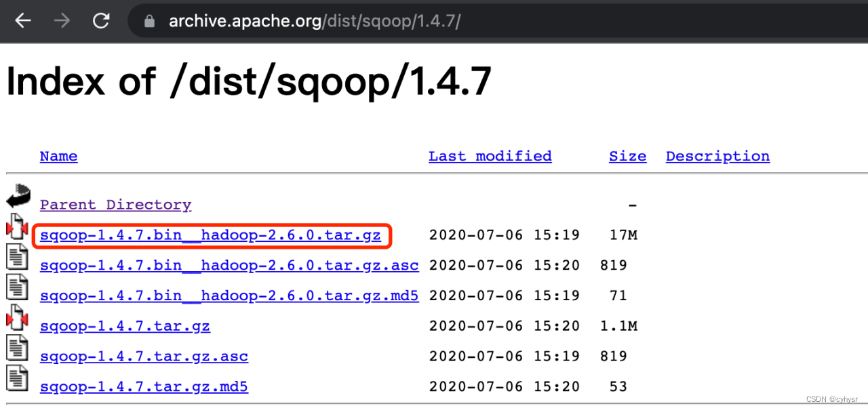Open sqoop-1.4.7.tar.gz.asc signature link
868x410 pixels.
coord(144,356)
